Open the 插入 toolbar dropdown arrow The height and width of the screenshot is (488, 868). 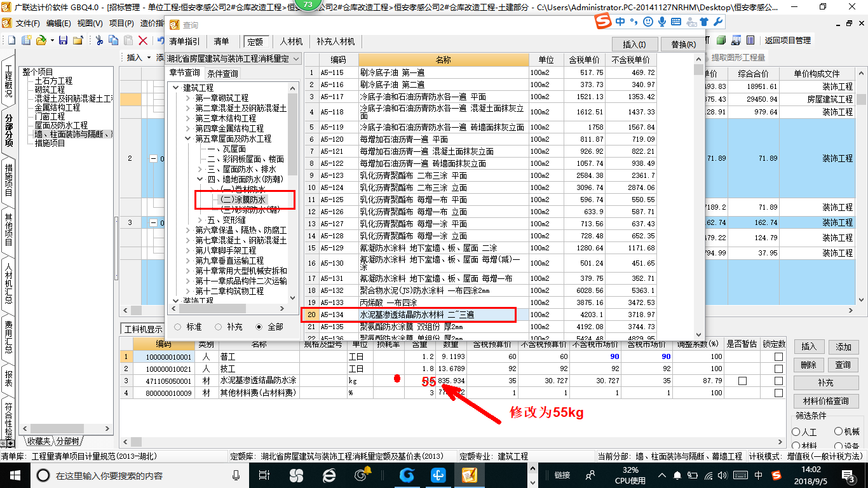pos(148,58)
